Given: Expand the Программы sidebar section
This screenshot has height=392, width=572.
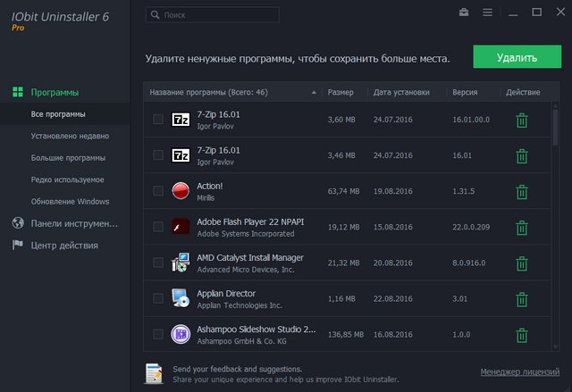Looking at the screenshot, I should [x=55, y=92].
